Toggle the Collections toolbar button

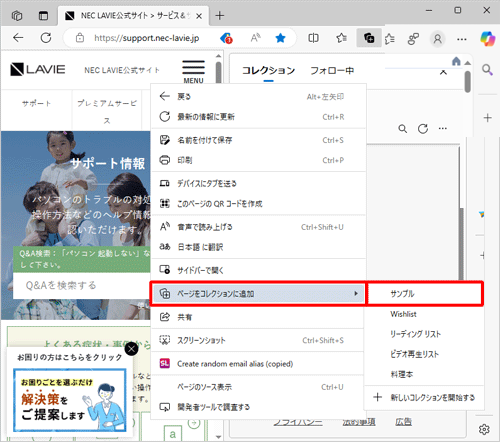(x=369, y=38)
